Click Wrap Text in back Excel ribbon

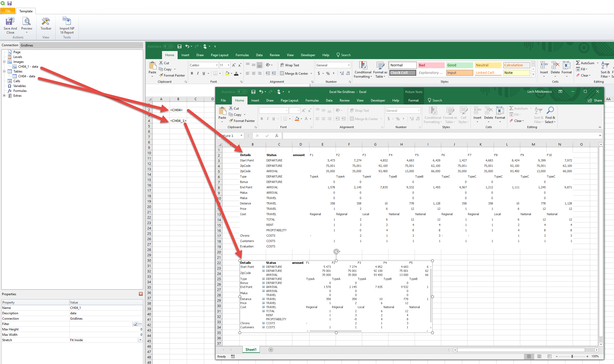click(x=290, y=65)
